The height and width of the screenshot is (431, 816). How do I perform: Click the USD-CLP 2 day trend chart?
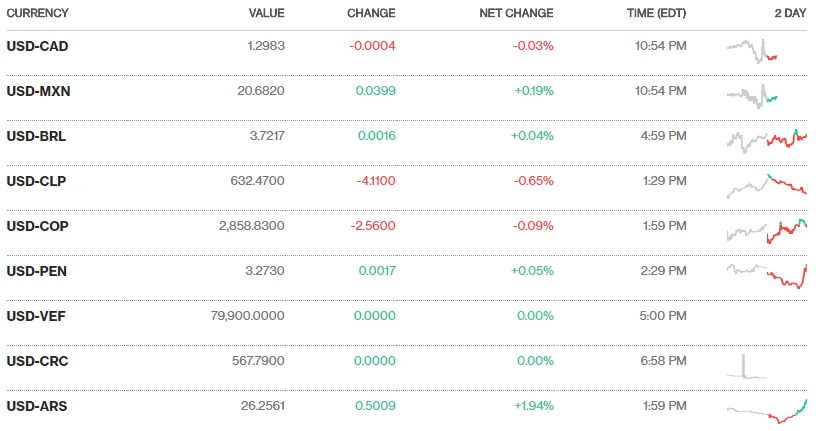coord(766,184)
